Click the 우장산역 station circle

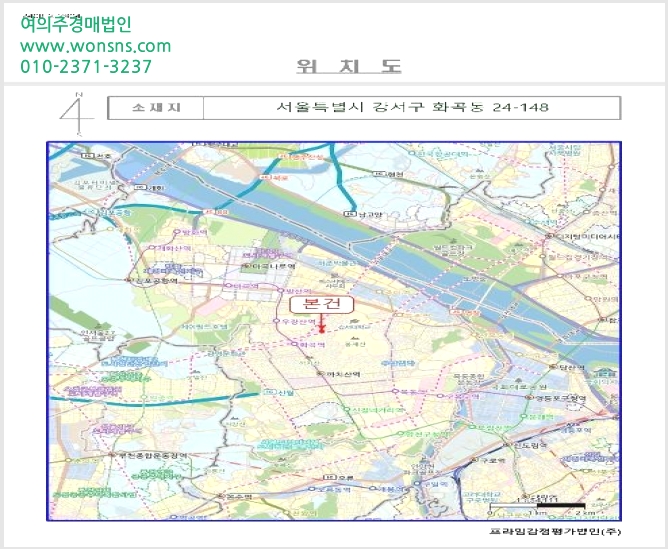tap(276, 321)
